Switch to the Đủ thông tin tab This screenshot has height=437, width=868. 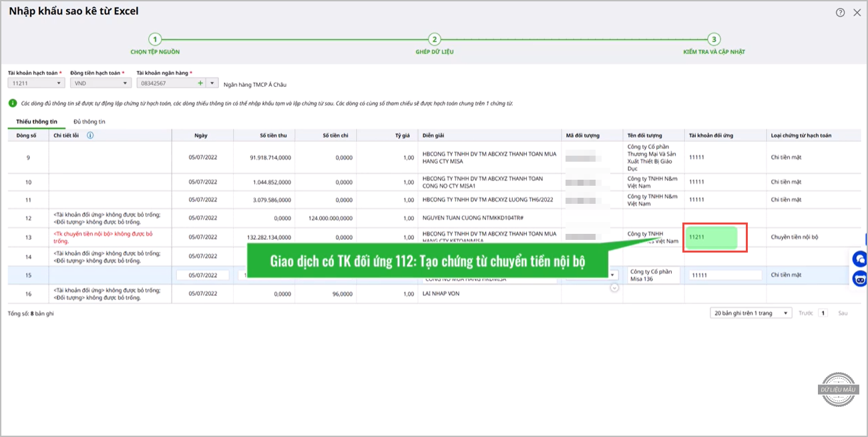pos(89,122)
